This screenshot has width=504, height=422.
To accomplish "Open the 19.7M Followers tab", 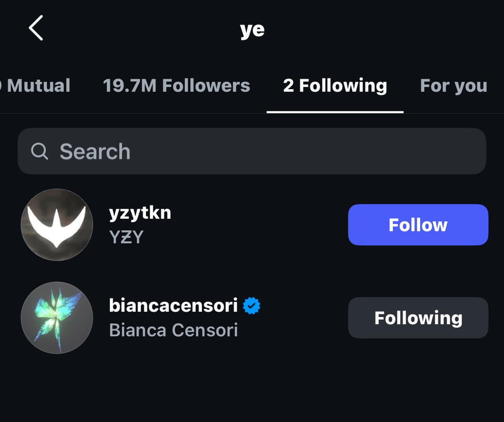I will coord(176,85).
